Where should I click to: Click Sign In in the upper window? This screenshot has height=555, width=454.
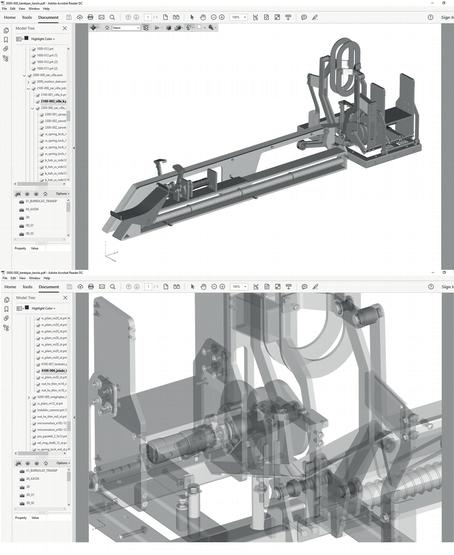447,17
